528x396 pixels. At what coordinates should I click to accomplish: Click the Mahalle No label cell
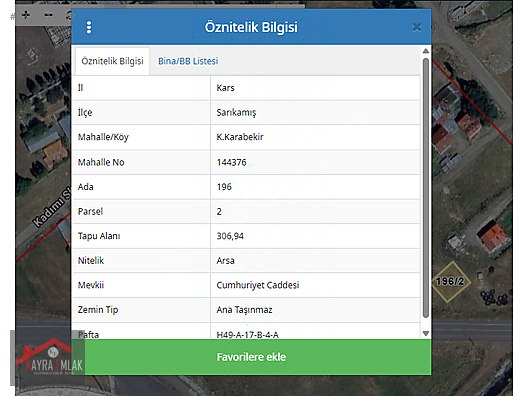point(141,162)
